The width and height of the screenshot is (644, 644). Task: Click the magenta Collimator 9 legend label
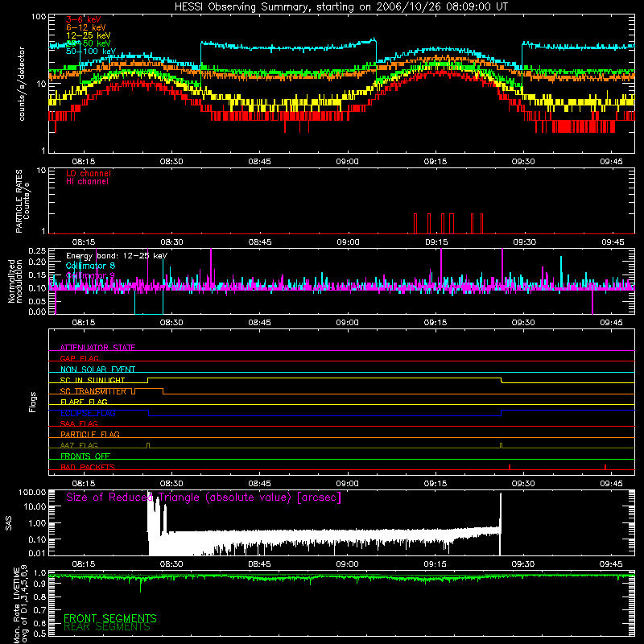click(x=90, y=275)
